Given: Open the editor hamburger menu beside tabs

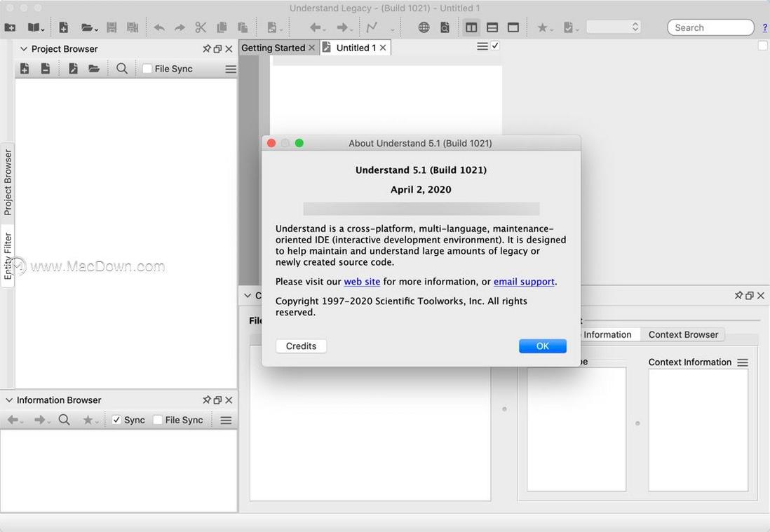Looking at the screenshot, I should pyautogui.click(x=482, y=46).
